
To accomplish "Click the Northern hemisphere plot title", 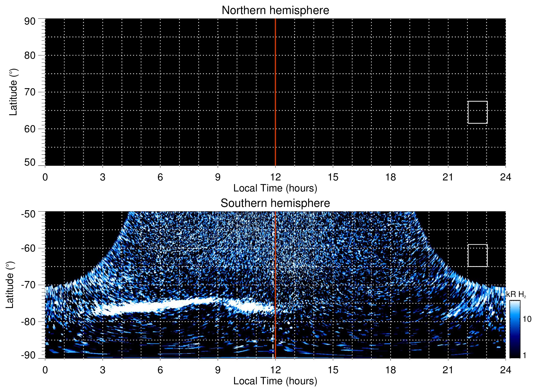I will (275, 10).
